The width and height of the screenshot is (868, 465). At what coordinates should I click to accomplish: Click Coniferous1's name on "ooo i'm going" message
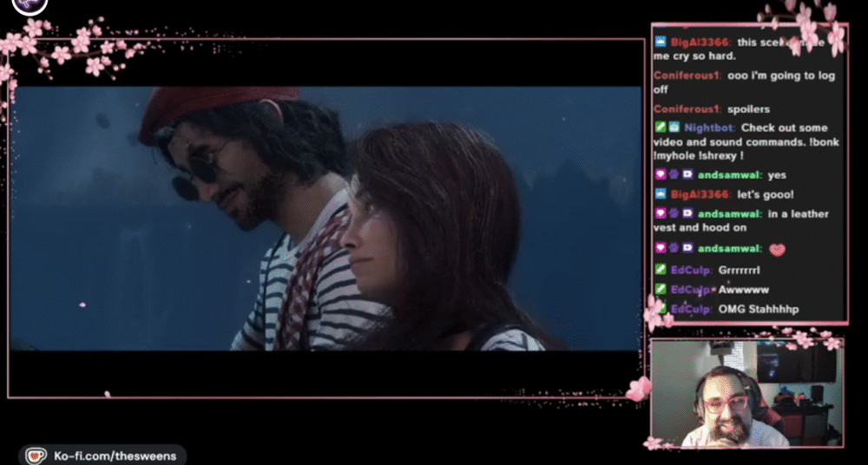point(687,75)
